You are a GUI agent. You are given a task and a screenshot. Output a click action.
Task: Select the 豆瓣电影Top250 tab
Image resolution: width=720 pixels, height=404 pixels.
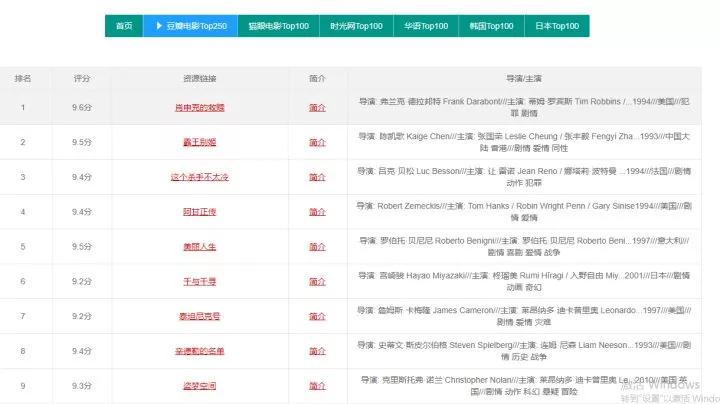[191, 26]
